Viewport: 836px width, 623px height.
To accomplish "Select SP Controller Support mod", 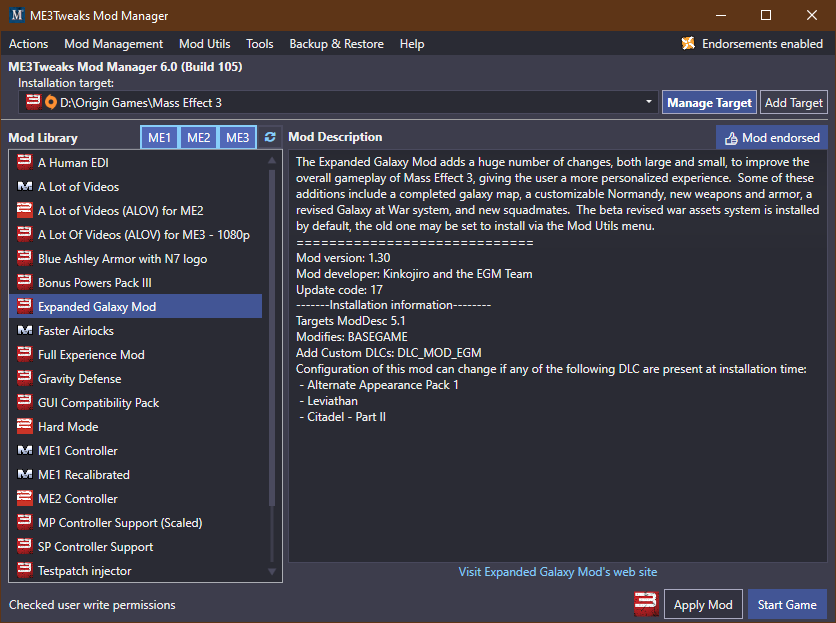I will pyautogui.click(x=136, y=546).
